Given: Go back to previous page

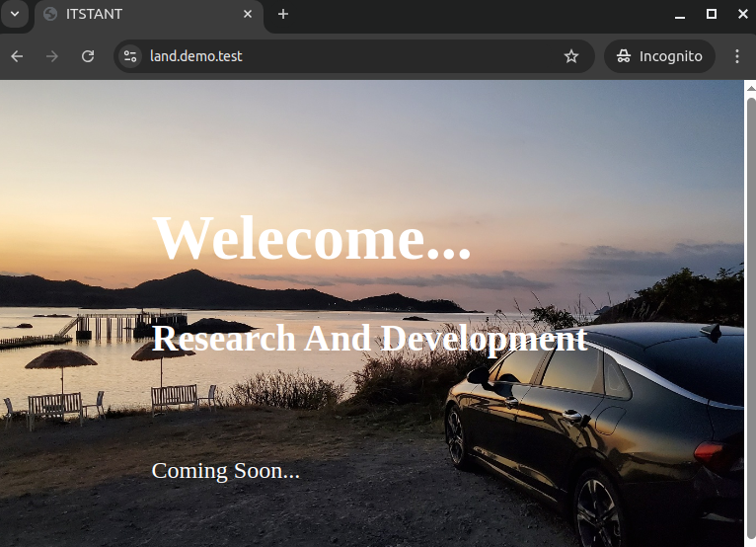Looking at the screenshot, I should 17,56.
